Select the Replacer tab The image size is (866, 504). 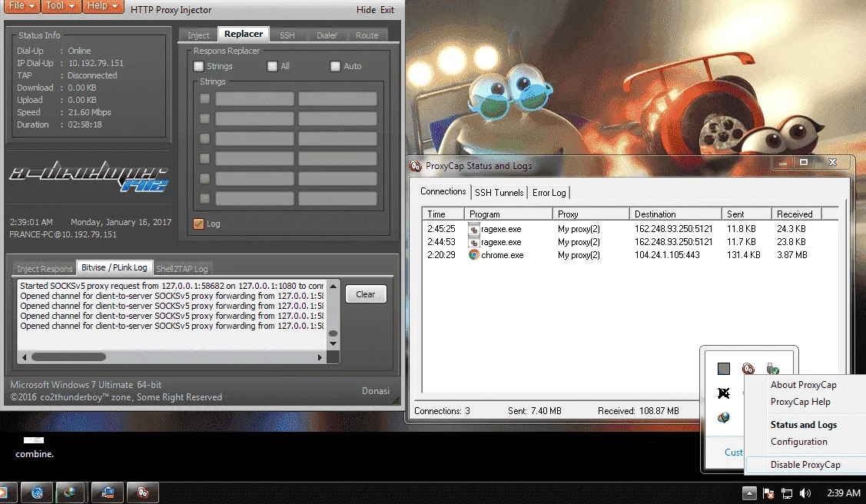(244, 35)
